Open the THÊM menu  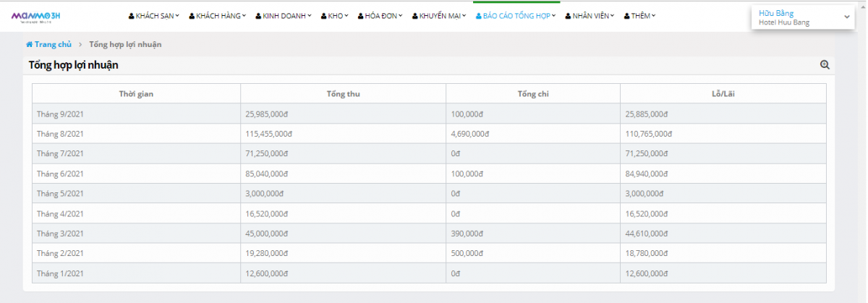tap(640, 16)
